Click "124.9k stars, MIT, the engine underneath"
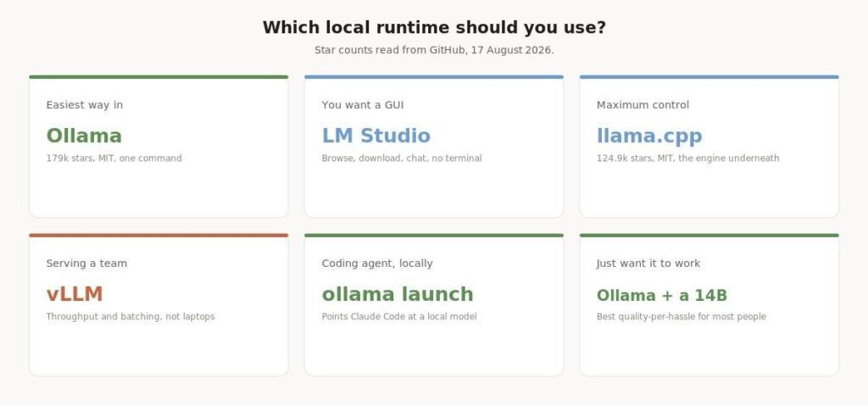This screenshot has width=868, height=405. (x=688, y=158)
